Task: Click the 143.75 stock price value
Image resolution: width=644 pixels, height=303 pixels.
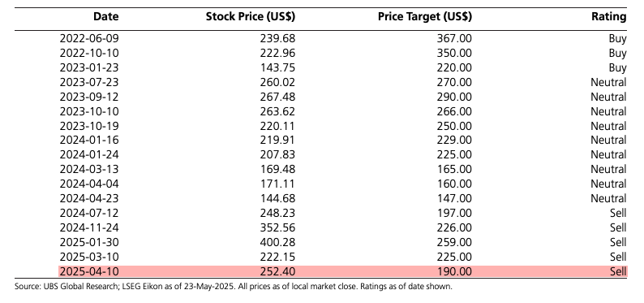Action: coord(277,67)
